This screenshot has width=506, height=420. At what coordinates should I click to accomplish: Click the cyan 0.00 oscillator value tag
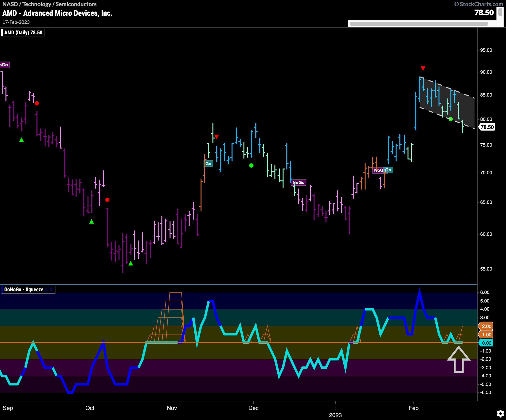486,343
